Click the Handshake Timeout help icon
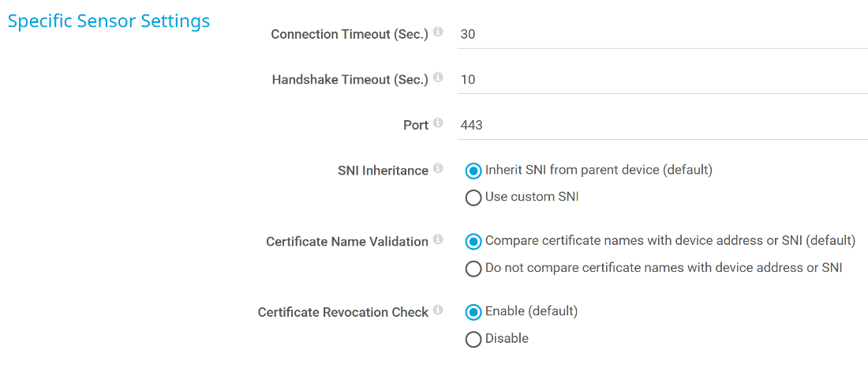 pos(438,77)
